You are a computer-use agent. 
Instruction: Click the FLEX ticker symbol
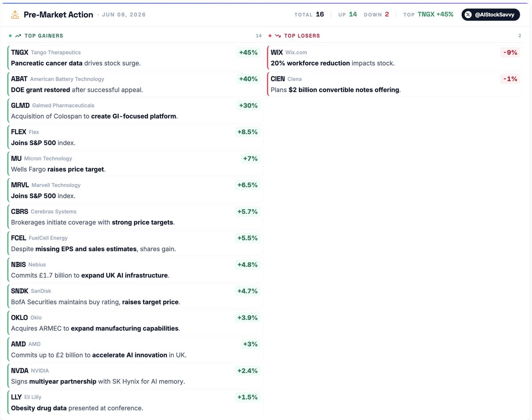pyautogui.click(x=19, y=132)
